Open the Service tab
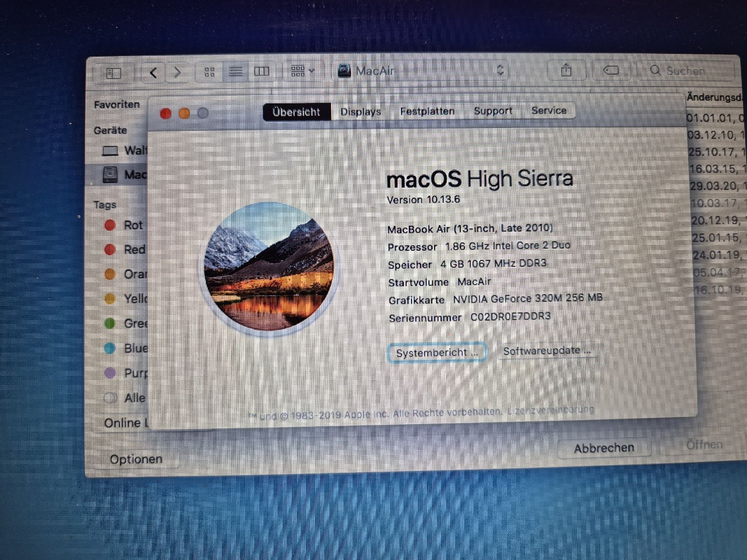 pyautogui.click(x=549, y=110)
